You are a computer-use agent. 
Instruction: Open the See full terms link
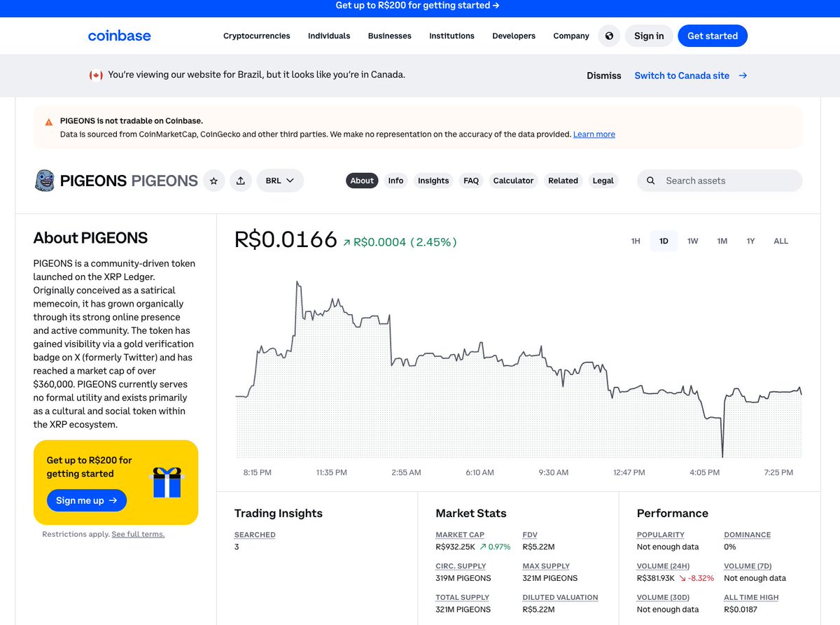[x=138, y=534]
